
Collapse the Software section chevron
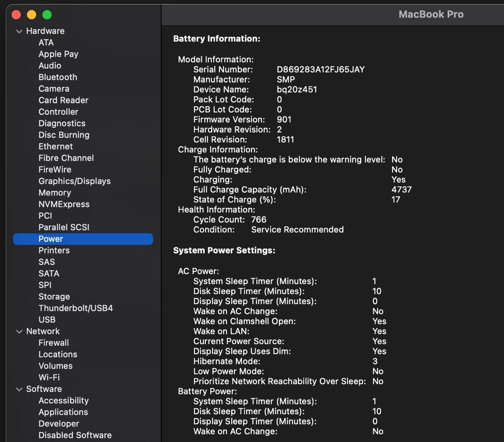click(x=19, y=389)
